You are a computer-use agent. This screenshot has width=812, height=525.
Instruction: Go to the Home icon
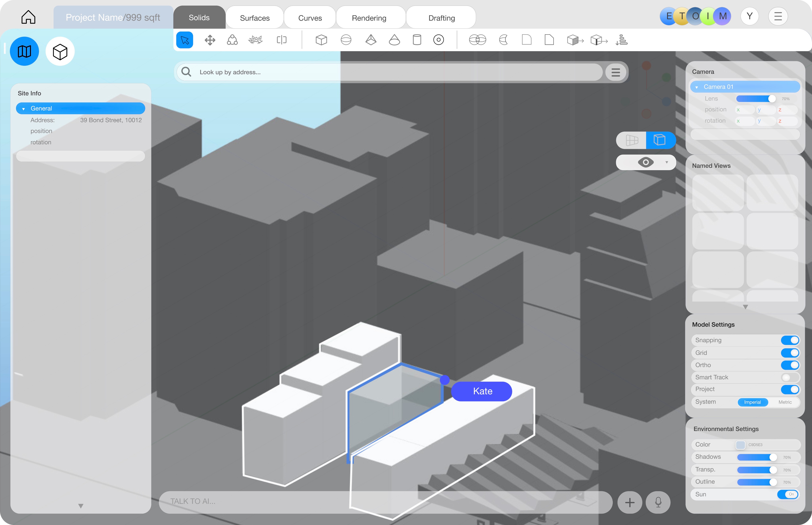coord(28,17)
